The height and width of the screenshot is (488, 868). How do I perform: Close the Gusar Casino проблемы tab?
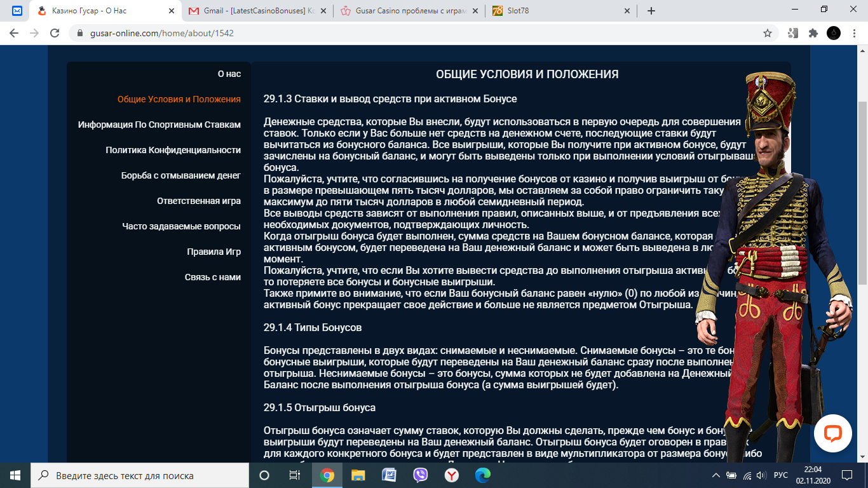click(475, 11)
